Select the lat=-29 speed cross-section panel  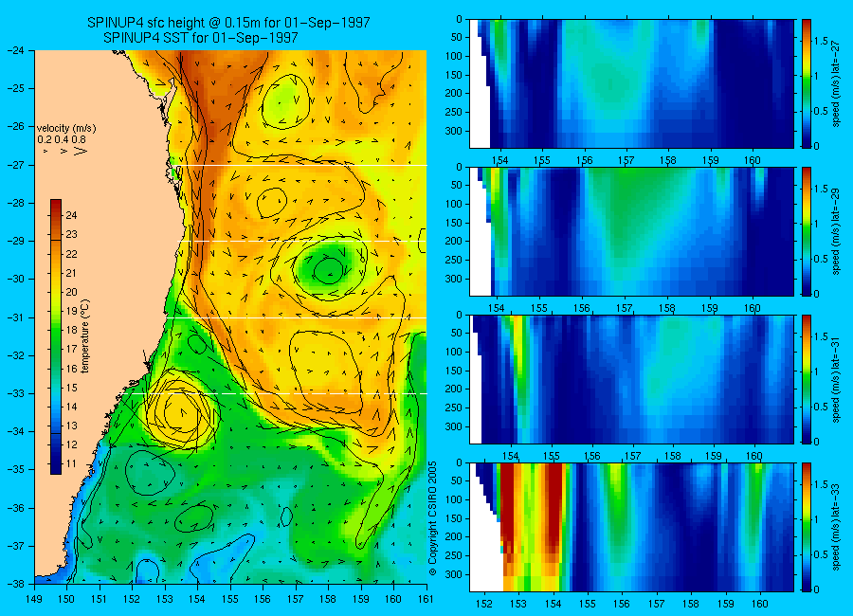point(631,231)
